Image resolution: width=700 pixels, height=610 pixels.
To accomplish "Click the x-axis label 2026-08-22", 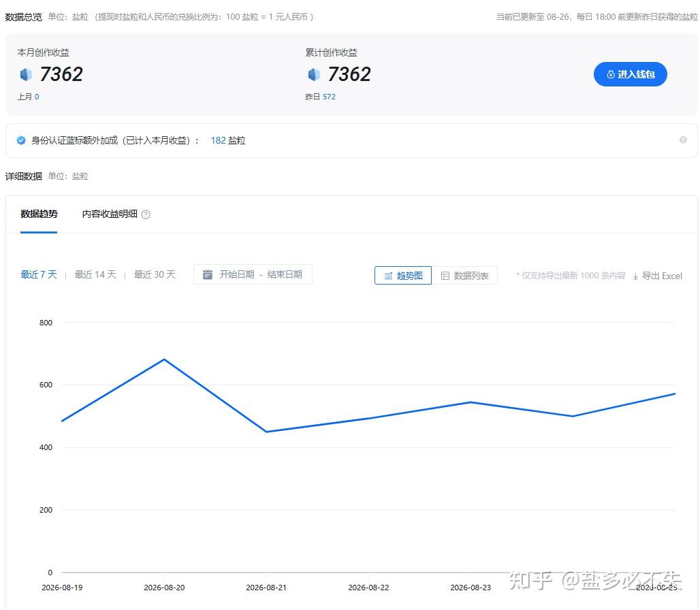I will point(368,588).
